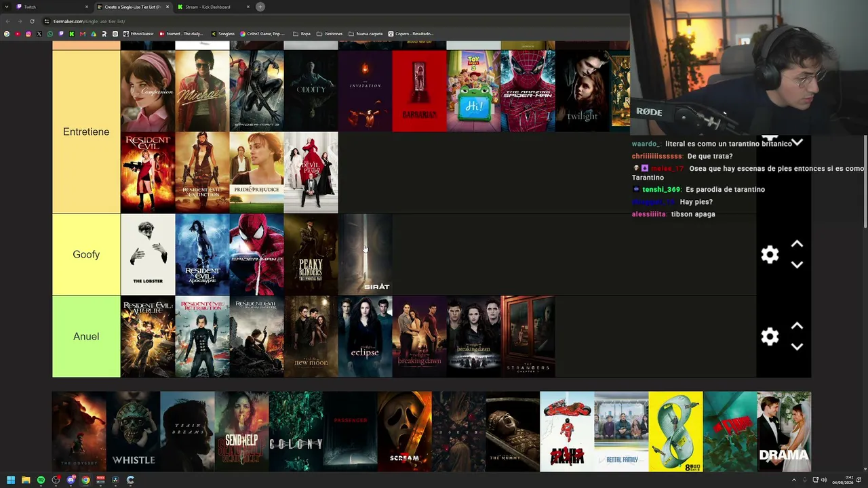This screenshot has width=868, height=488.
Task: Move the Entretiene tier down
Action: 797,142
